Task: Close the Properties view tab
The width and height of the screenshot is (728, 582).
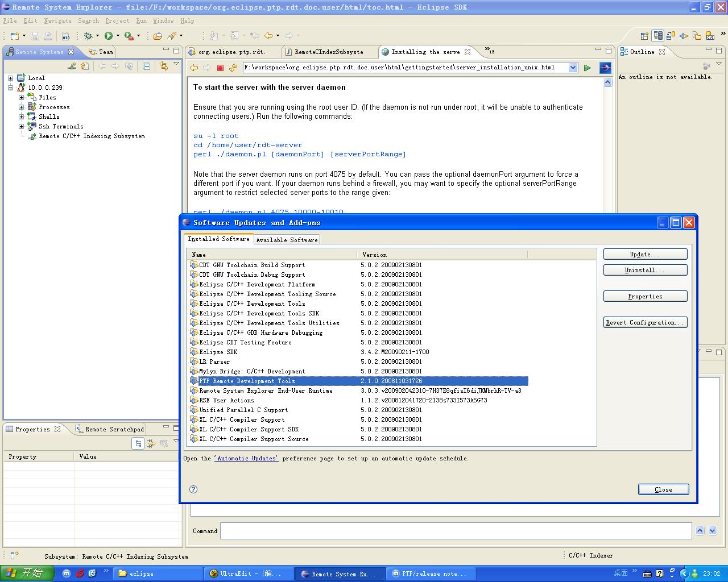Action: (57, 429)
